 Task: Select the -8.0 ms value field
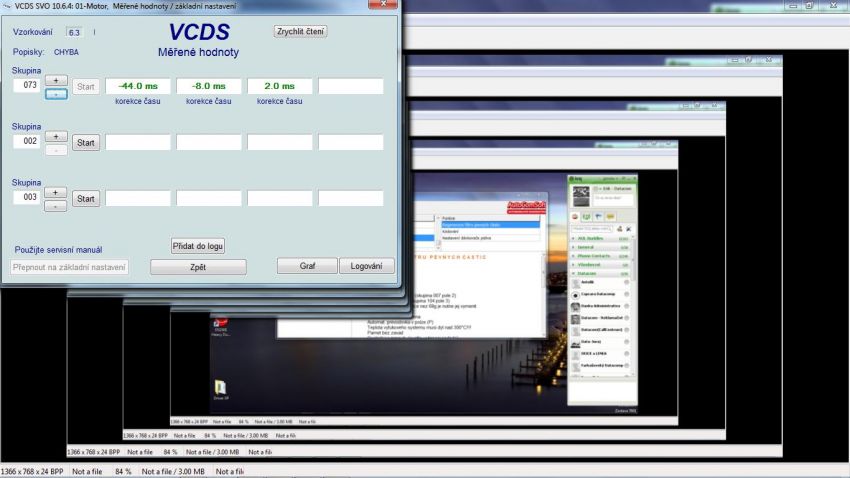[x=209, y=86]
